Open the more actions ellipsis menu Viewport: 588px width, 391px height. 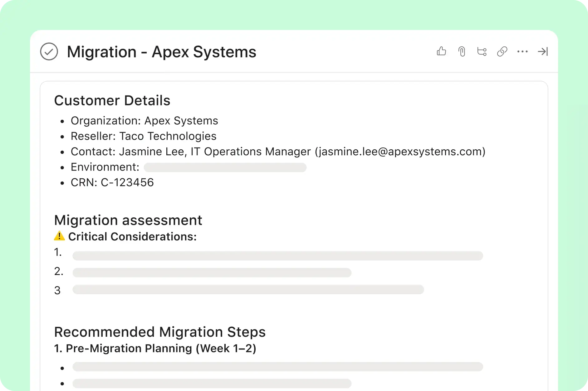pyautogui.click(x=522, y=51)
